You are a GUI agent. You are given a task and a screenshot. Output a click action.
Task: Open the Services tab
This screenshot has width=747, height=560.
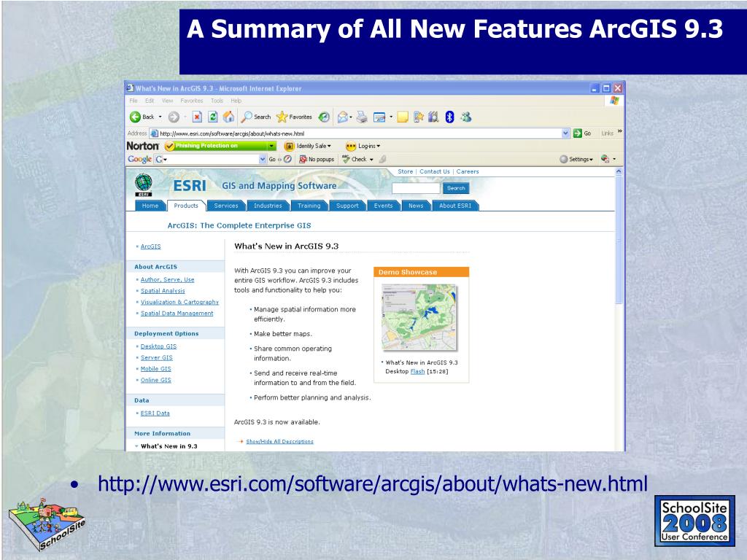pos(226,206)
